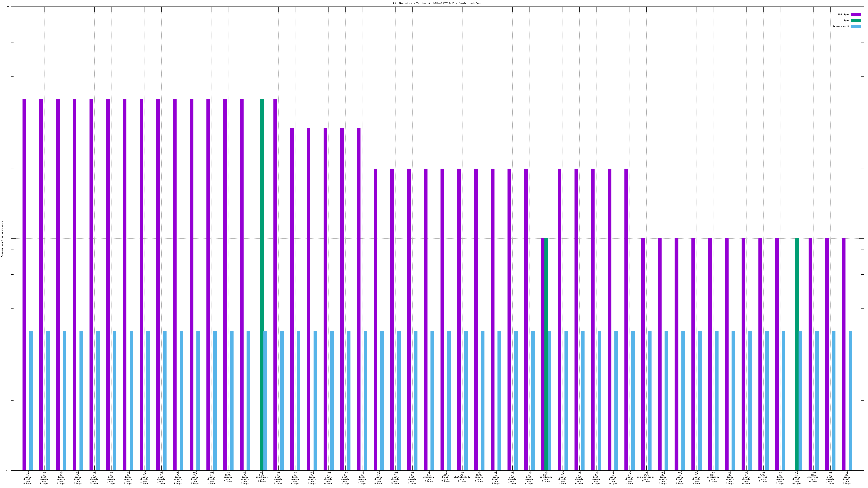Click the y-axis tick label '10'

pos(8,7)
